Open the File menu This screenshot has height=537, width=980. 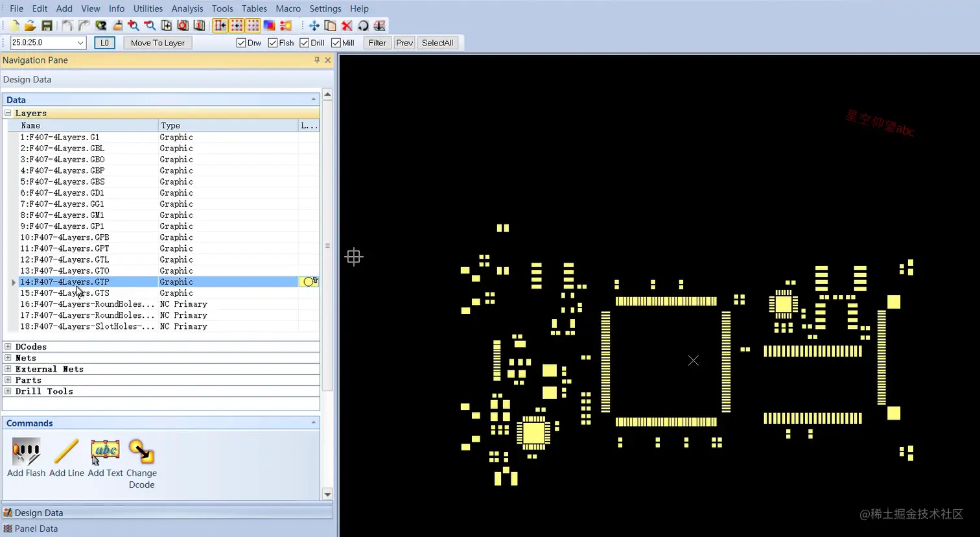pos(17,8)
